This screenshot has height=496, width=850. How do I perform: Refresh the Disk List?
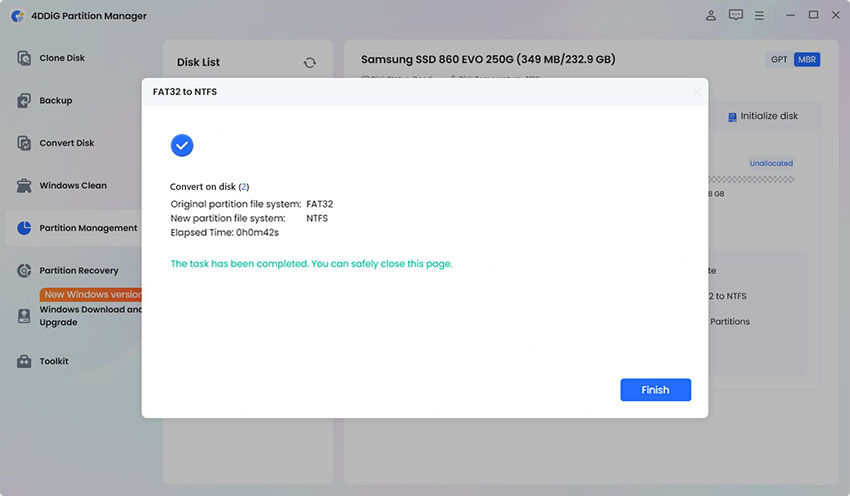(x=310, y=63)
